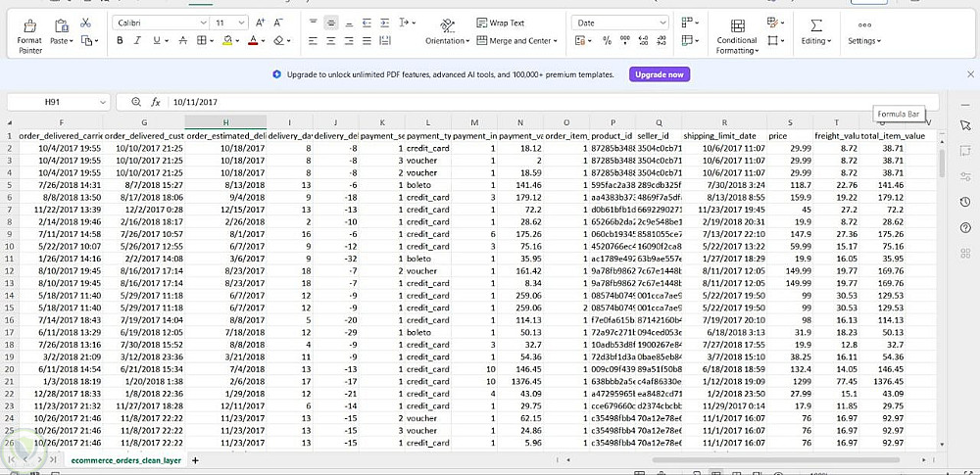Open the fill color dropdown arrow
The image size is (980, 475).
[237, 41]
